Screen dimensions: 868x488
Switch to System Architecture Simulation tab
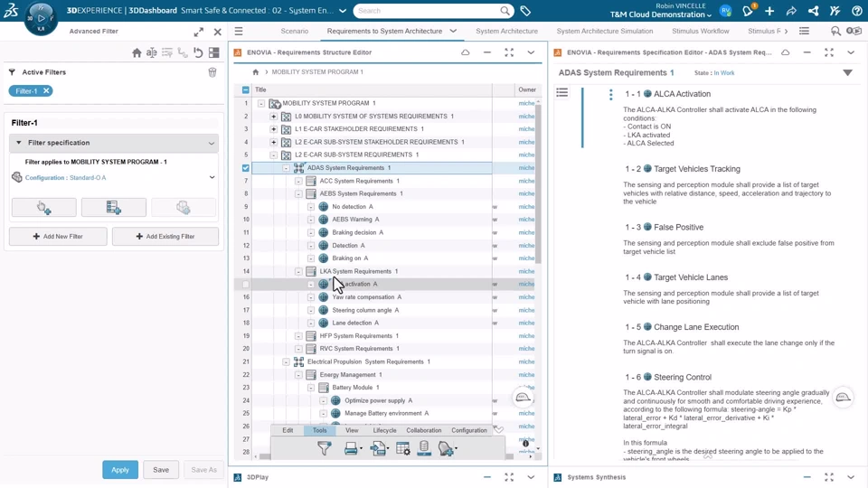coord(605,31)
